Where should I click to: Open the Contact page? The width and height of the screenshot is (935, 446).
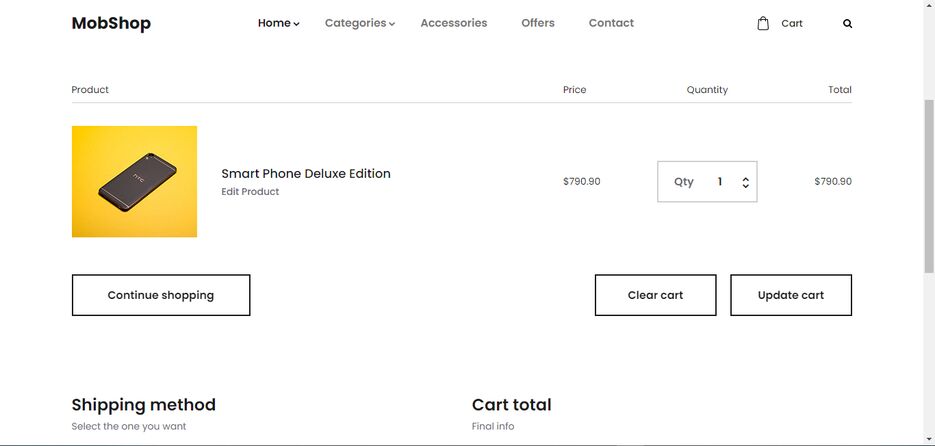[x=611, y=23]
